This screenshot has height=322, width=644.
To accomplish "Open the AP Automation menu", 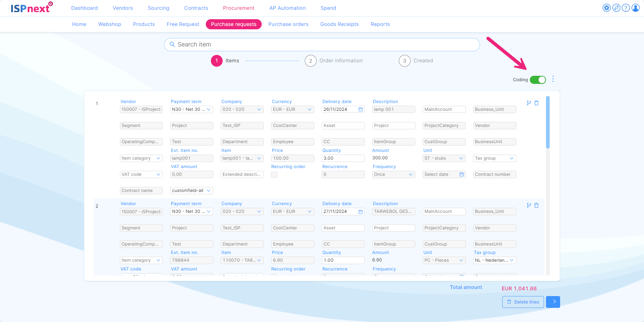I will (x=287, y=8).
